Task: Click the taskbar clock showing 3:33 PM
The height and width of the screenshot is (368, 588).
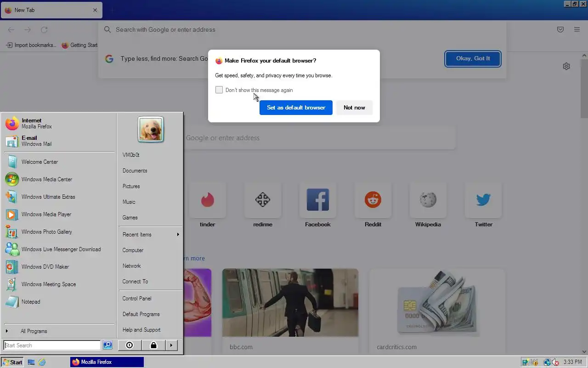Action: point(572,362)
